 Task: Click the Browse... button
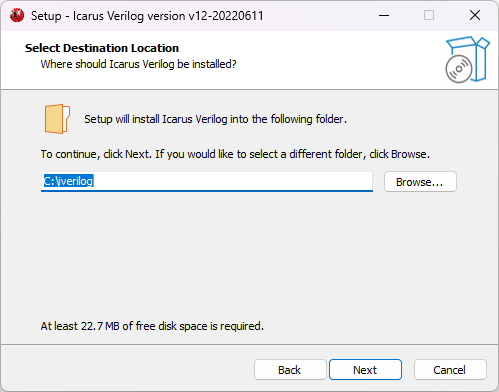pos(420,182)
